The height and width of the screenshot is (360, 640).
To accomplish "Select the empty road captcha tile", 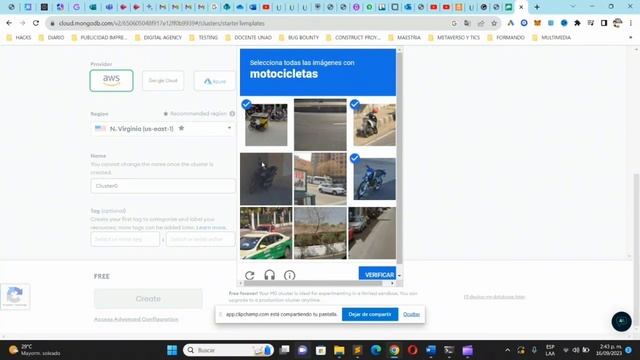I will (x=320, y=124).
